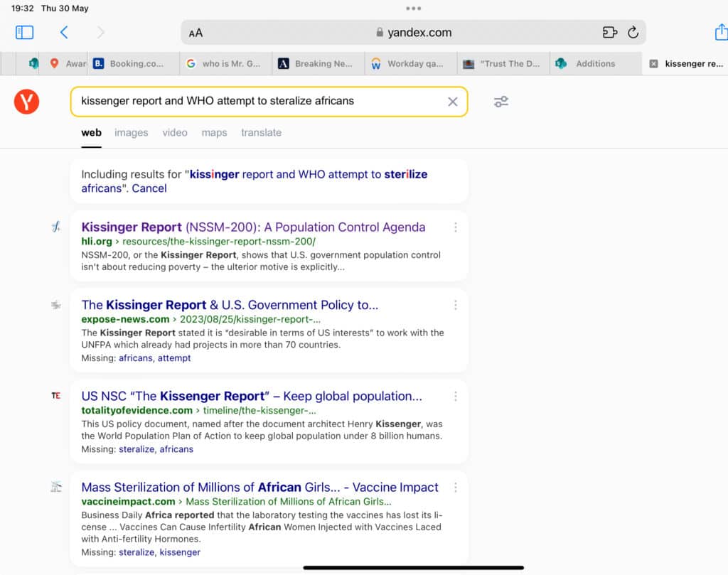Go forward with the greyed arrow
The height and width of the screenshot is (575, 728).
(x=100, y=33)
